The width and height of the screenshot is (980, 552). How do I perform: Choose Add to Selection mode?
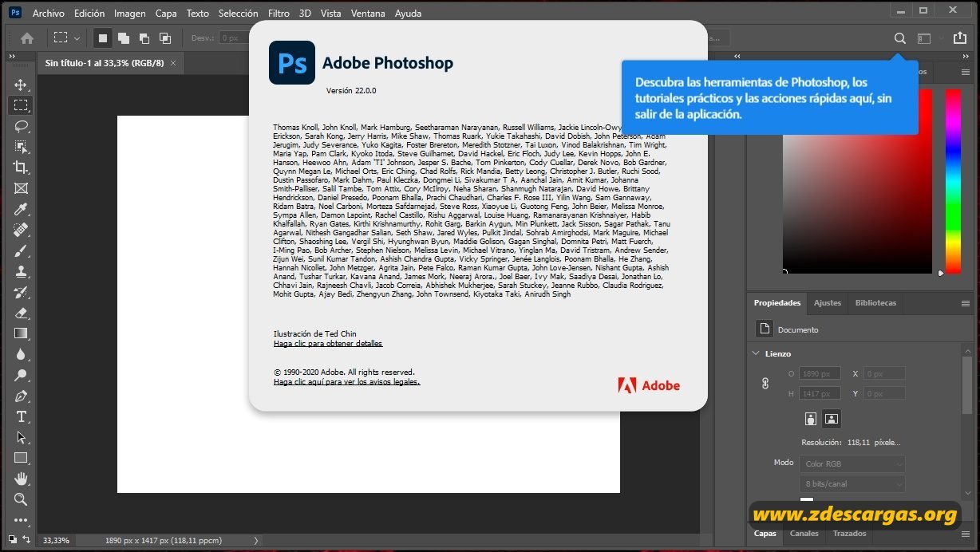124,37
